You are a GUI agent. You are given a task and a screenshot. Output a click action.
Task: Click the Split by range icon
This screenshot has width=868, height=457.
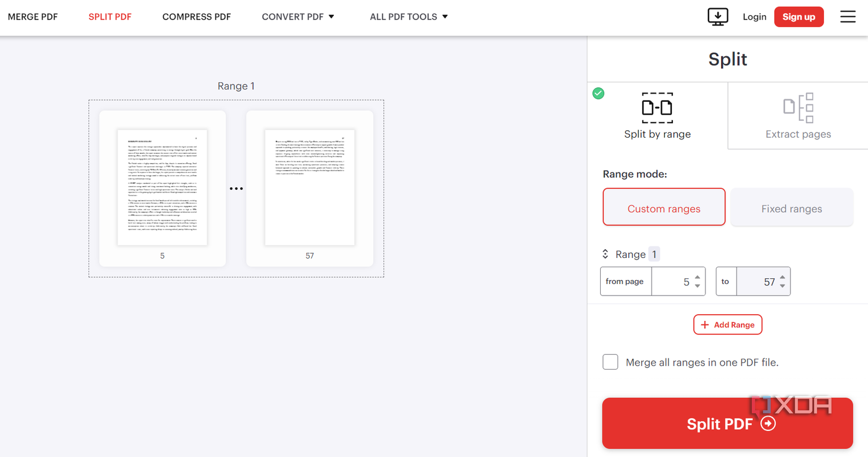pos(657,108)
